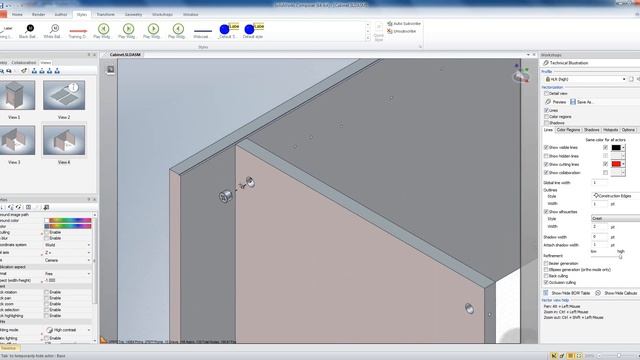Toggle Show silhouettes checkbox
The height and width of the screenshot is (360, 640).
point(546,212)
